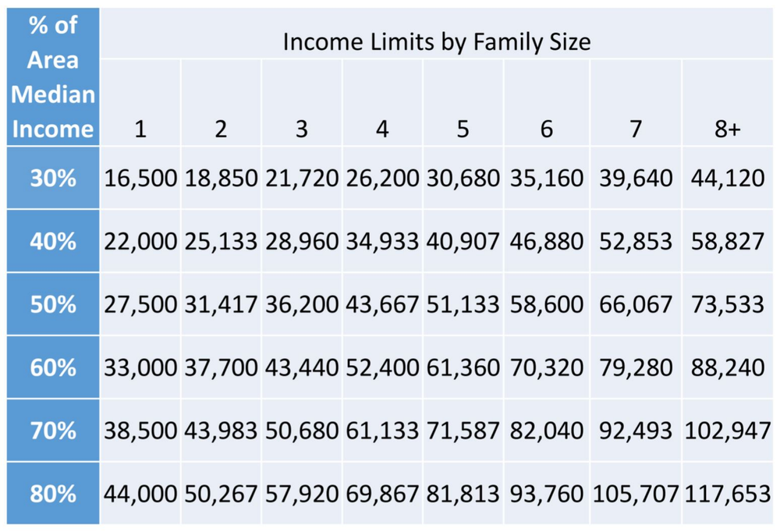
Task: Select the 39,640 cell in the 30% row
Action: pos(636,179)
